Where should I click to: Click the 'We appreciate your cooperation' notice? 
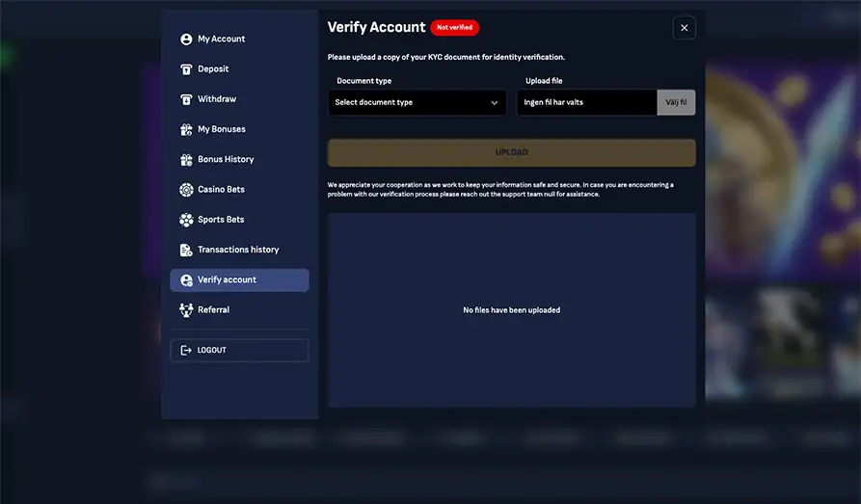click(500, 190)
